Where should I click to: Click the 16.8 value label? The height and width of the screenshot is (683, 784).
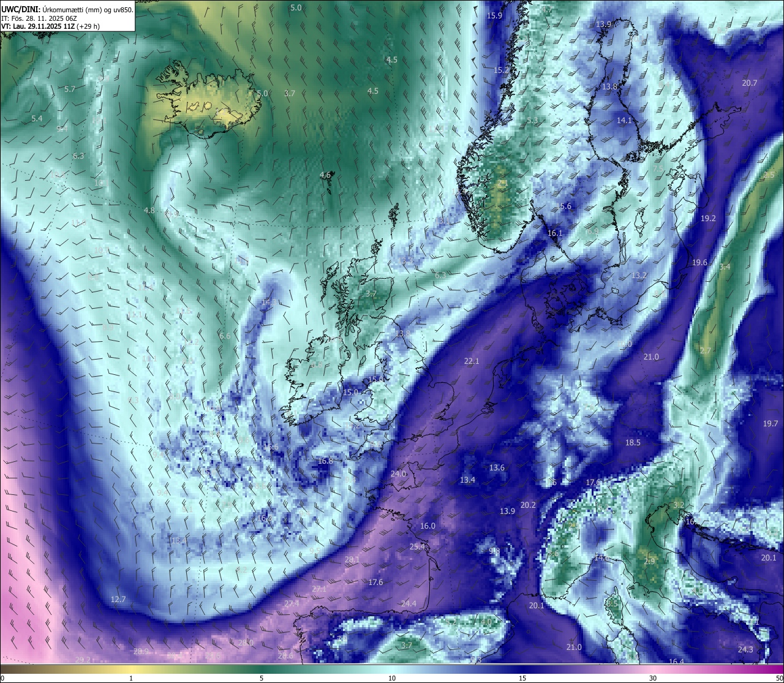point(325,461)
